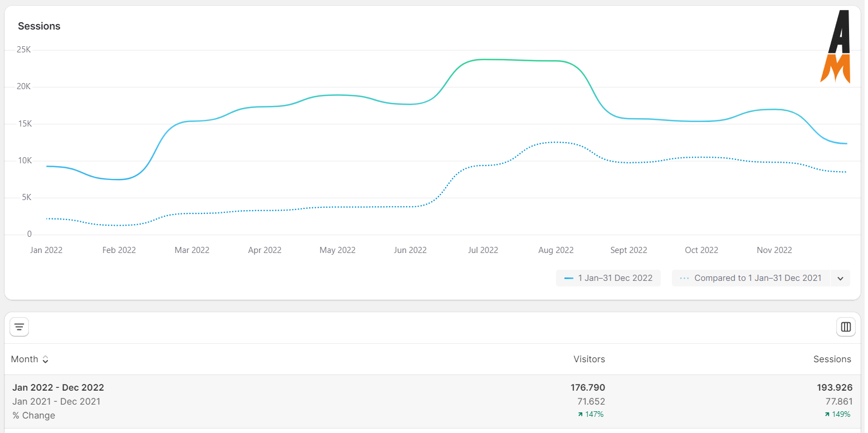Click the 25K y-axis label
Viewport: 868px width, 433px height.
coord(24,50)
